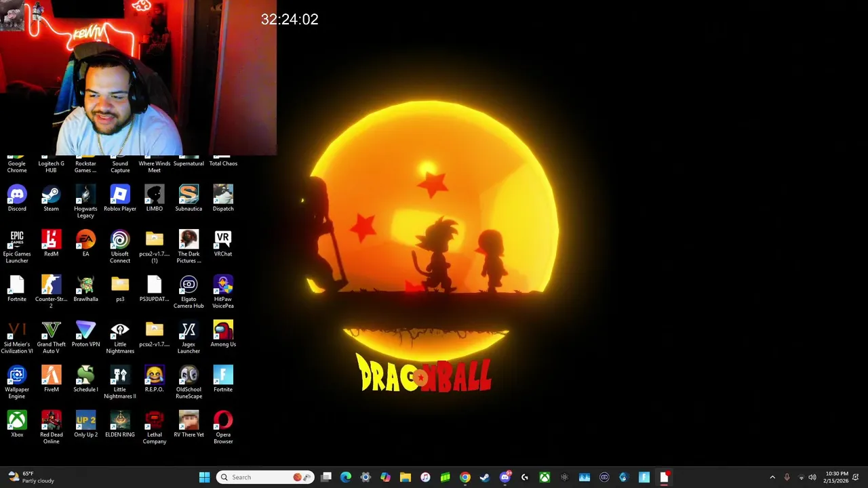
Task: Select the Little Nightmares desktop icon
Action: click(120, 338)
